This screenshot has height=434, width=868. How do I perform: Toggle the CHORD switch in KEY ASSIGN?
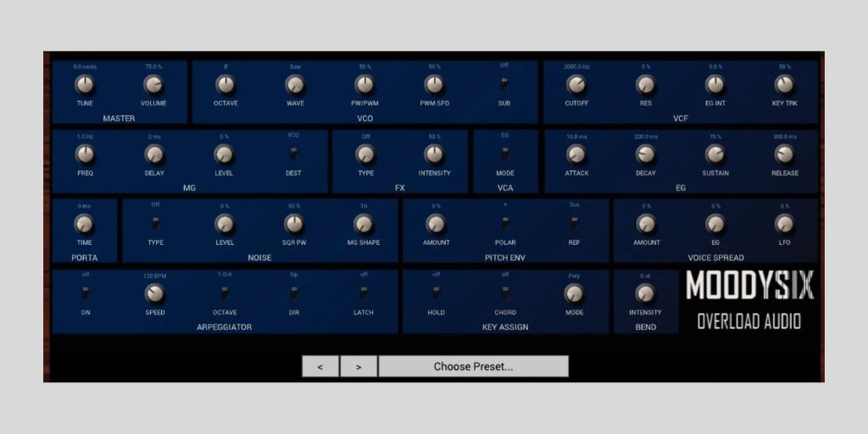[505, 293]
